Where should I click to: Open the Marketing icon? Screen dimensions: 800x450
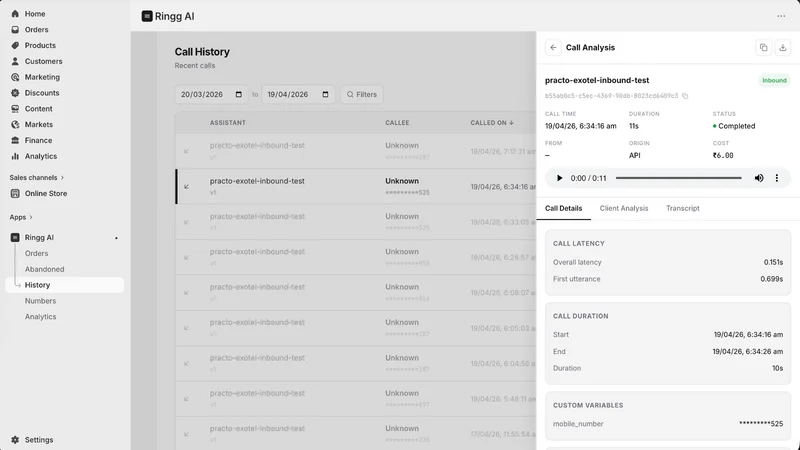coord(15,77)
